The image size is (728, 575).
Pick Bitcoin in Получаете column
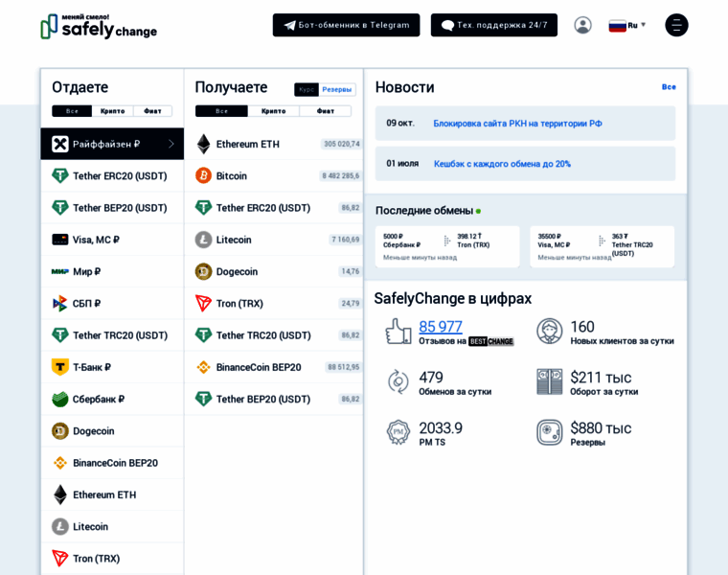click(274, 176)
